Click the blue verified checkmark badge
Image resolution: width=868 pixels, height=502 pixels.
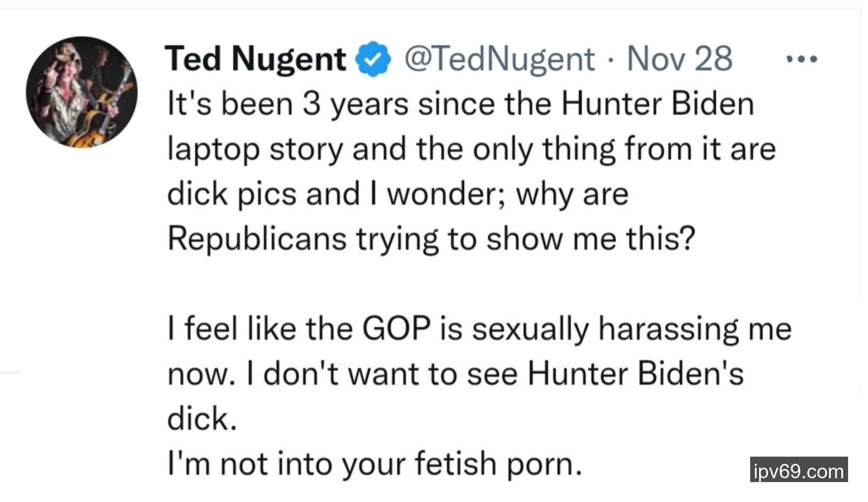375,59
